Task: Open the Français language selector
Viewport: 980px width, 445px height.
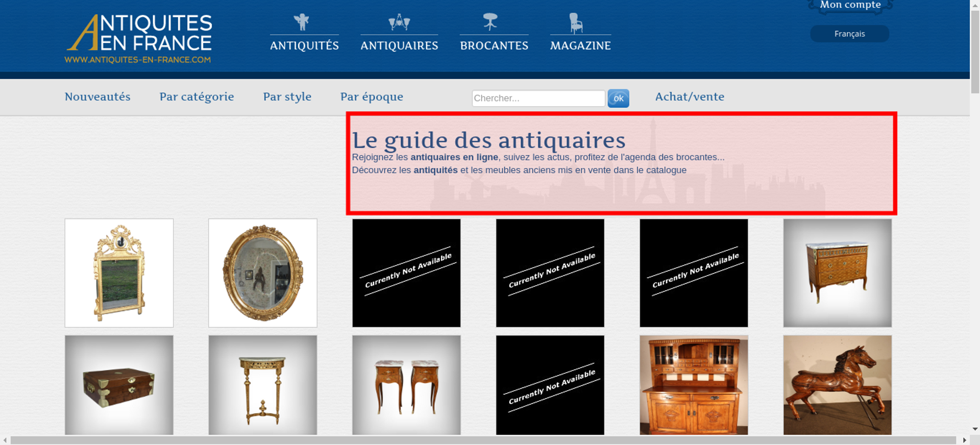Action: point(849,34)
